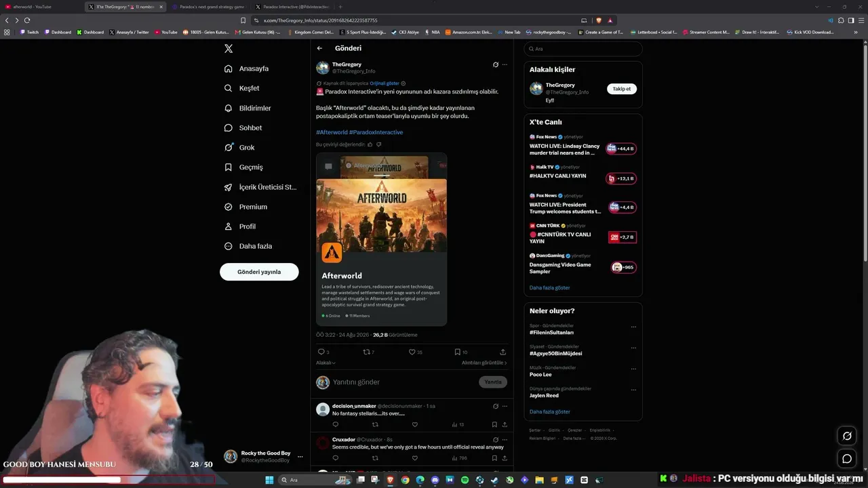Reply to decision_unmaker's comment
Screen dimensions: 868x488
pos(335,424)
